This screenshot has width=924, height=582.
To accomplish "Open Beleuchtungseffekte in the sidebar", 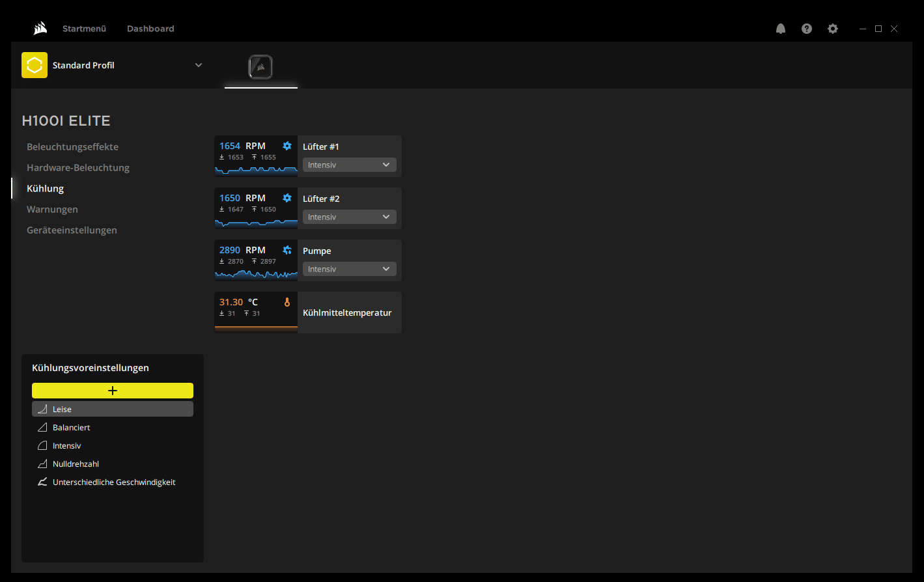I will [72, 147].
